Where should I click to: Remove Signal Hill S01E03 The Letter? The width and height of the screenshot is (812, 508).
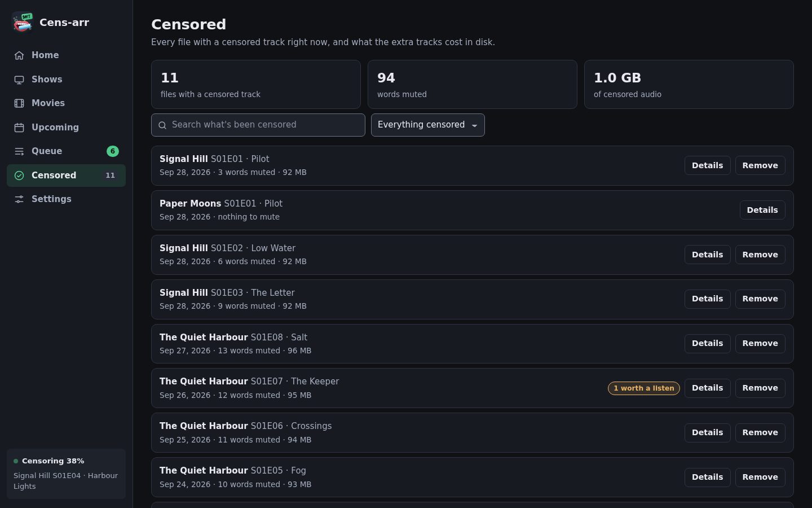(x=760, y=299)
